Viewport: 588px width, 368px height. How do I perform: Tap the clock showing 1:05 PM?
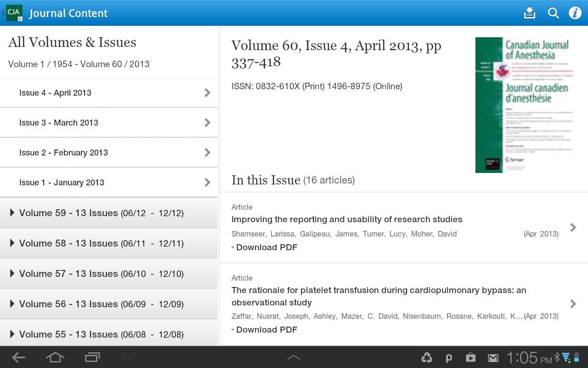pos(529,357)
